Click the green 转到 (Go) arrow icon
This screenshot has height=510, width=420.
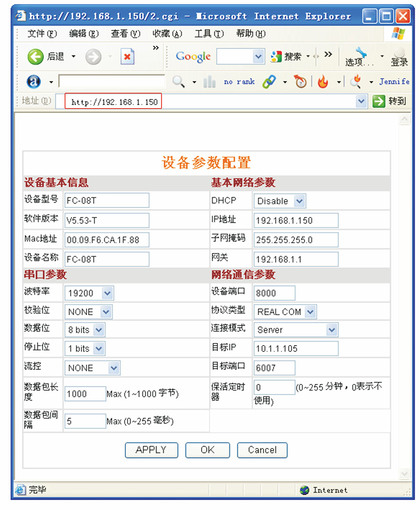point(379,101)
